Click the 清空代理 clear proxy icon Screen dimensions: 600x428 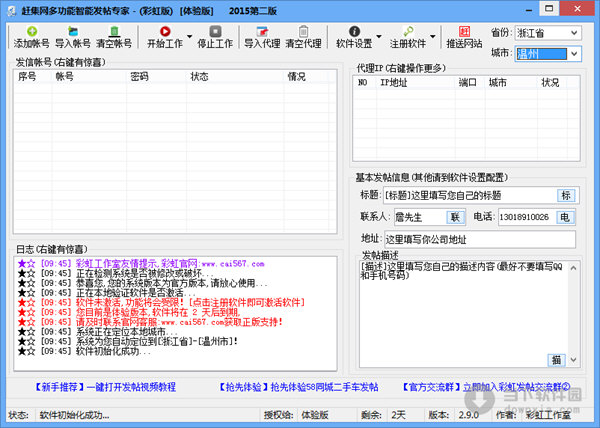pyautogui.click(x=303, y=32)
